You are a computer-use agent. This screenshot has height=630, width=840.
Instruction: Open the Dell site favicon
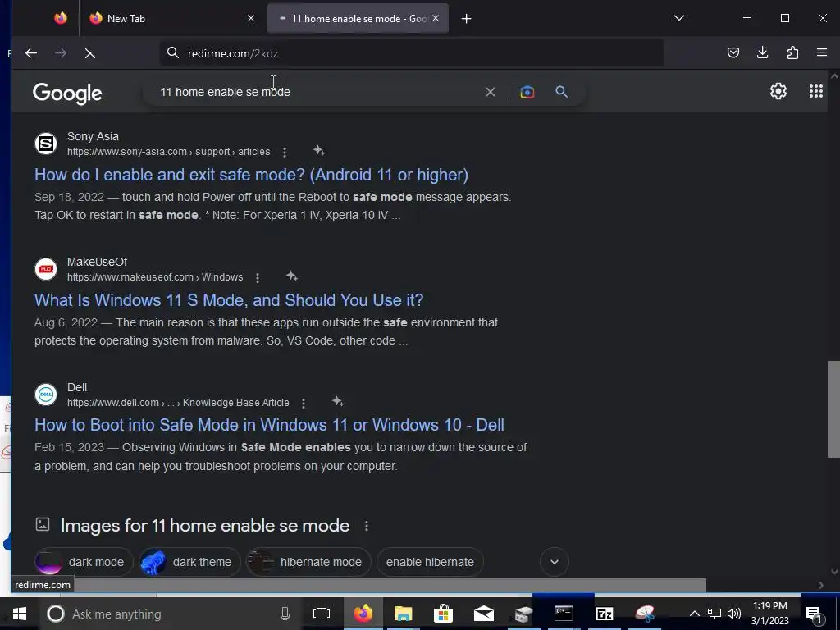click(46, 395)
